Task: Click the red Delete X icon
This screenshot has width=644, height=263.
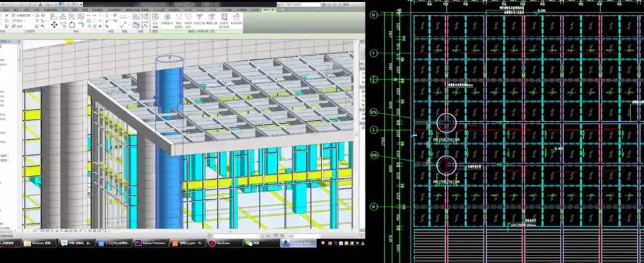Action: (x=100, y=26)
